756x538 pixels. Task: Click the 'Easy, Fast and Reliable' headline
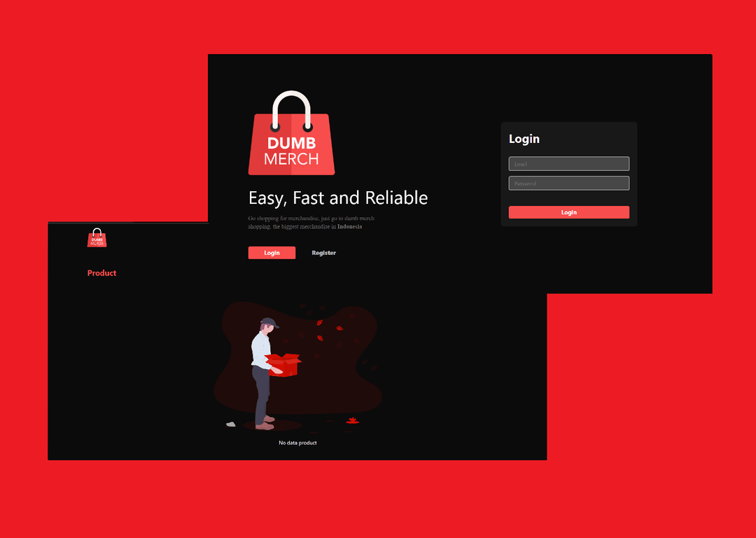click(338, 198)
